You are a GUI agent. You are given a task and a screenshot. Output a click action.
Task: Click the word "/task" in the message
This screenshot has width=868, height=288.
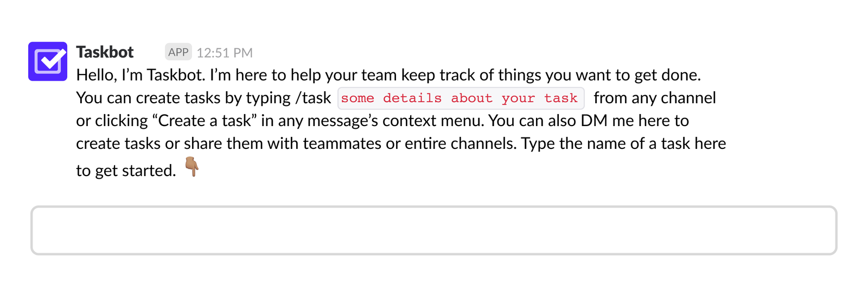(313, 98)
